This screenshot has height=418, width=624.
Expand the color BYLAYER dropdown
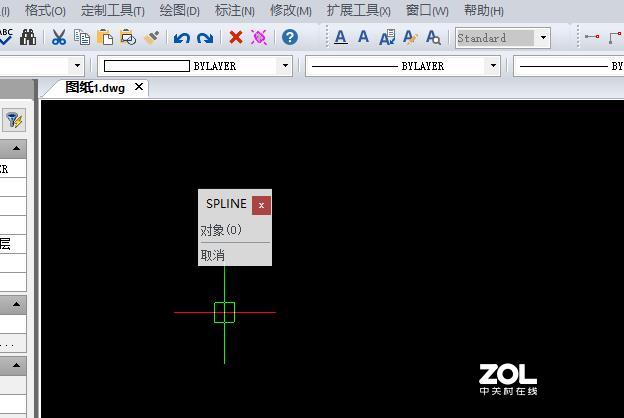point(285,66)
